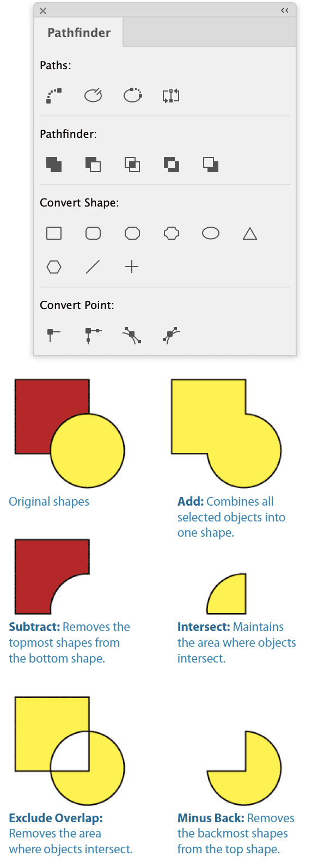Convert selected point to Corner

[93, 335]
